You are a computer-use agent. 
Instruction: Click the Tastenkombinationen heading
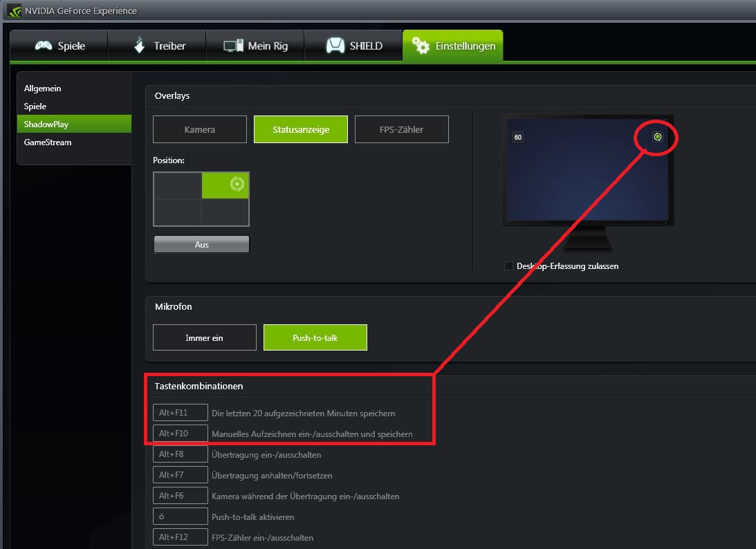pos(199,386)
